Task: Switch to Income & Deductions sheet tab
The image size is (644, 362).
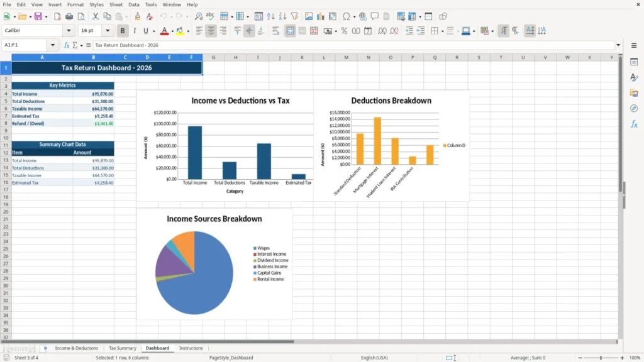Action: [76, 348]
